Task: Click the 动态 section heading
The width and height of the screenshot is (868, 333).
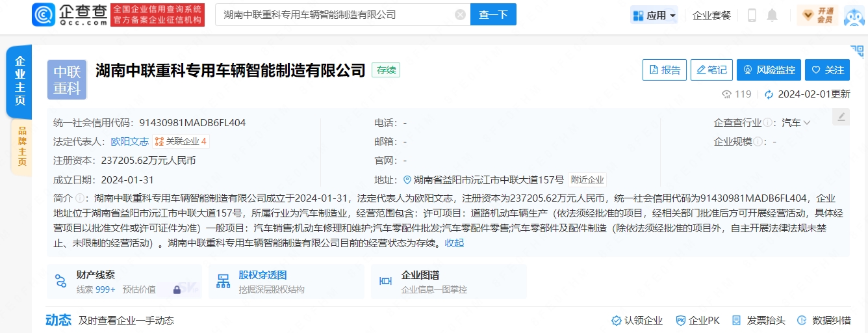Action: (x=58, y=320)
